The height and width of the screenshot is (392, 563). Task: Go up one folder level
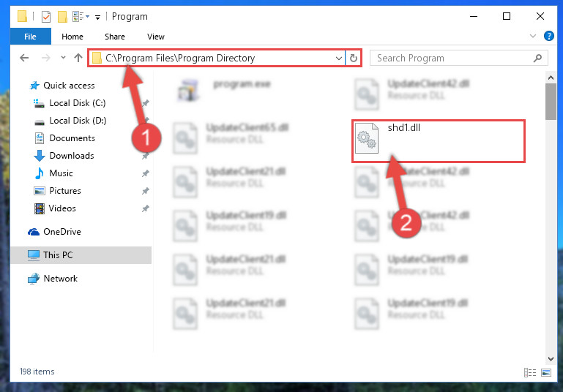click(x=78, y=58)
